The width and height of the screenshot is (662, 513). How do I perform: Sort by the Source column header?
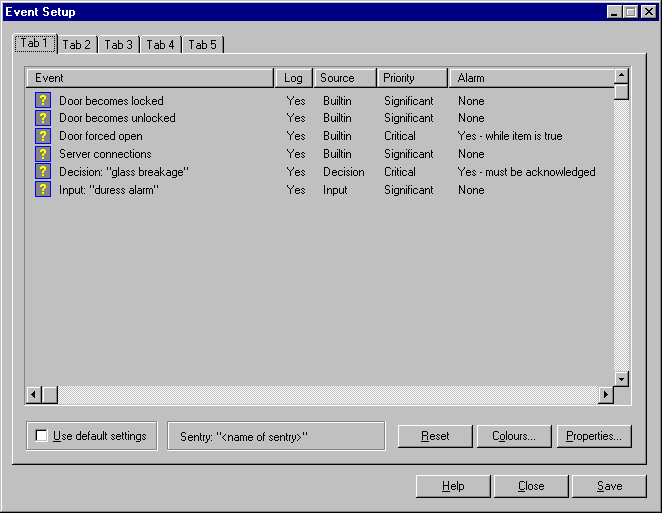tap(345, 78)
